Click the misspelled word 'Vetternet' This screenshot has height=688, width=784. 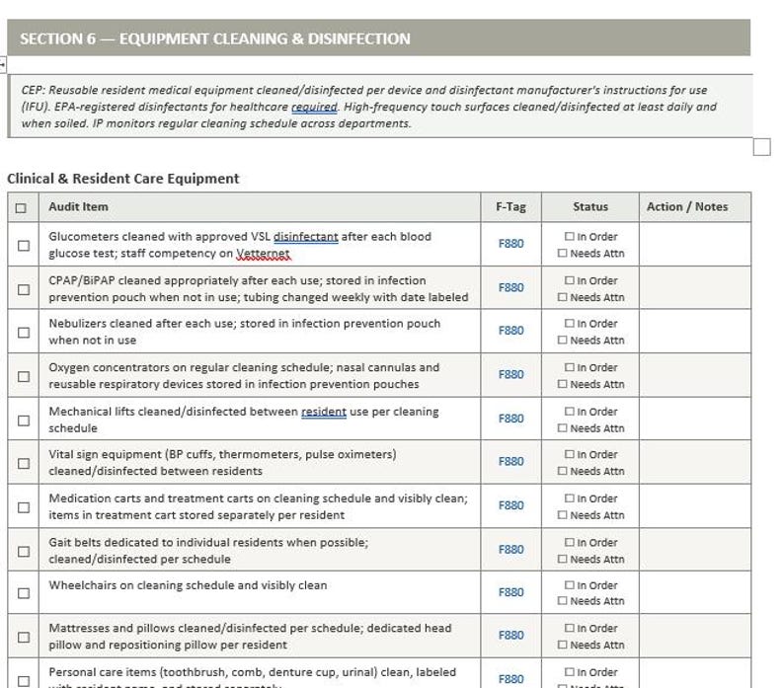[x=263, y=254]
